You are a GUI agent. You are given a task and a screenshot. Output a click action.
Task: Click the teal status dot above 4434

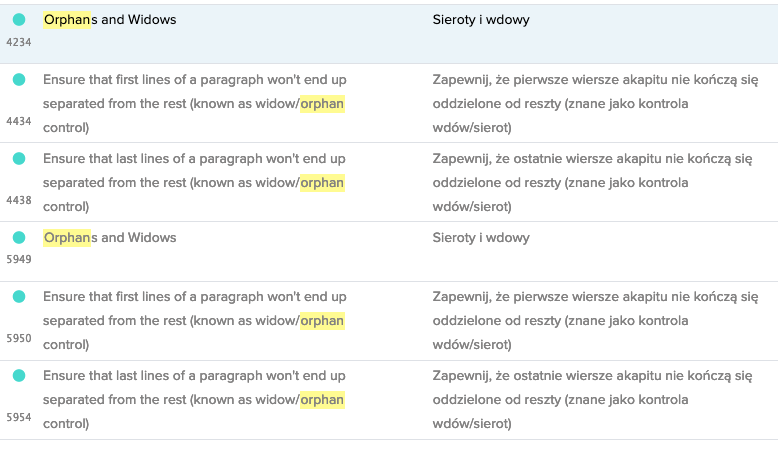(x=19, y=79)
